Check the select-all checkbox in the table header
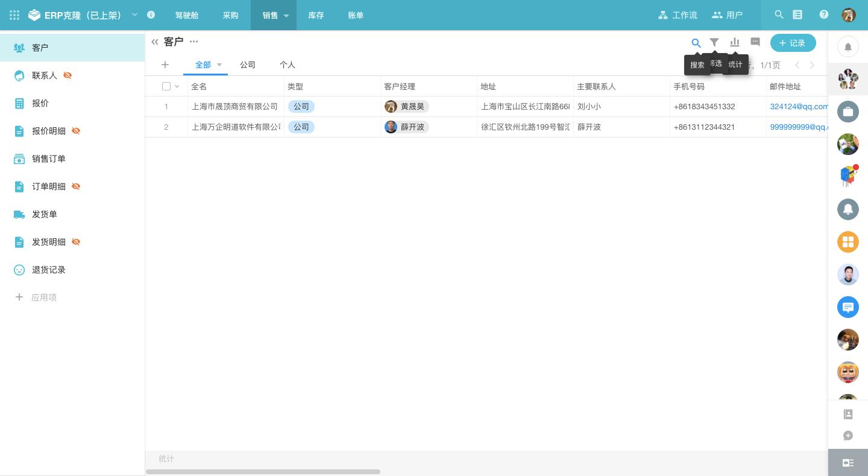868x476 pixels. [166, 86]
